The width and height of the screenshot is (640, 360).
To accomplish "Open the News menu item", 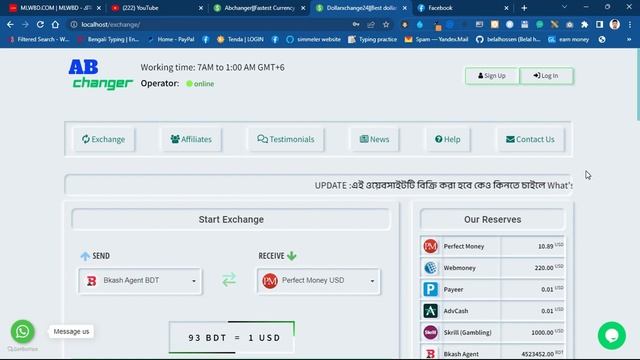I will (374, 139).
